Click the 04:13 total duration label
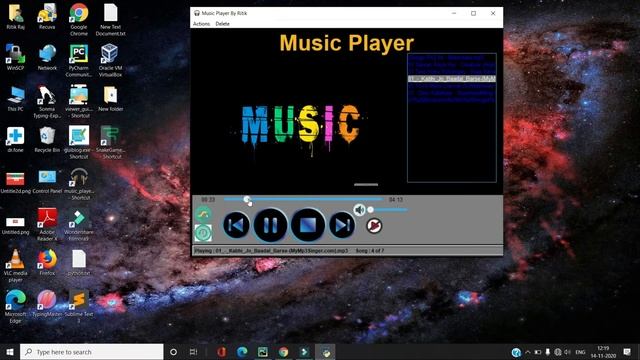Viewport: 640px width, 360px height. click(x=396, y=200)
